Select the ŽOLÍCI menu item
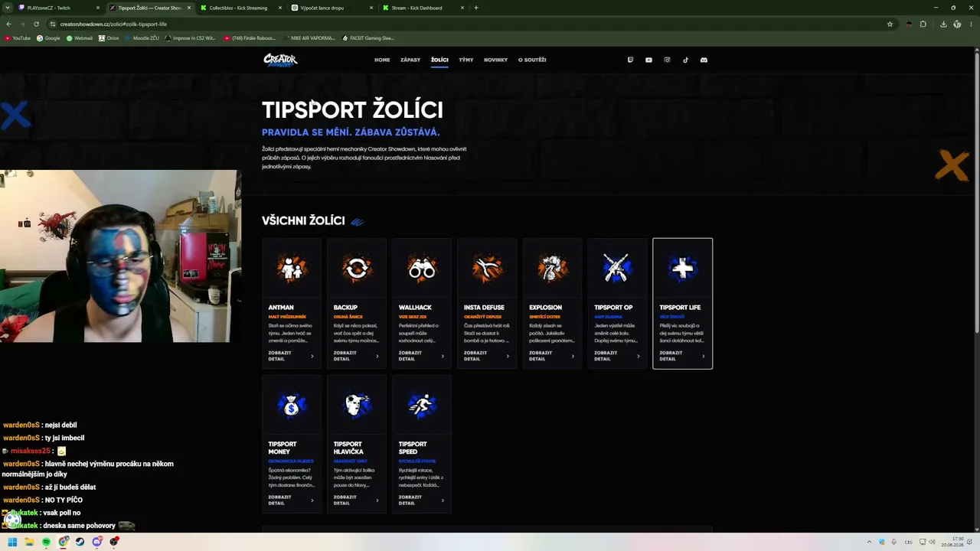 [439, 60]
